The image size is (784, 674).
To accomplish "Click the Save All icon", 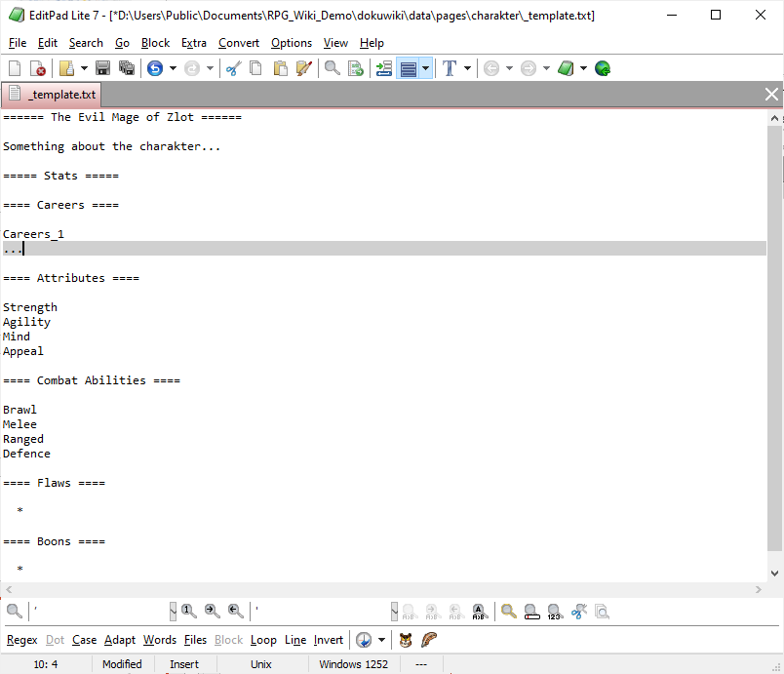I will (x=127, y=68).
